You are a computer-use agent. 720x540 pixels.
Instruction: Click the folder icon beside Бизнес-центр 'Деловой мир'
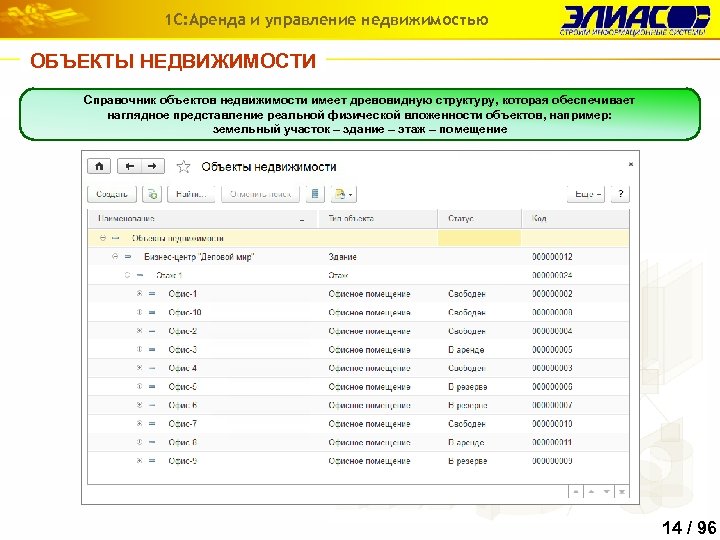click(128, 257)
